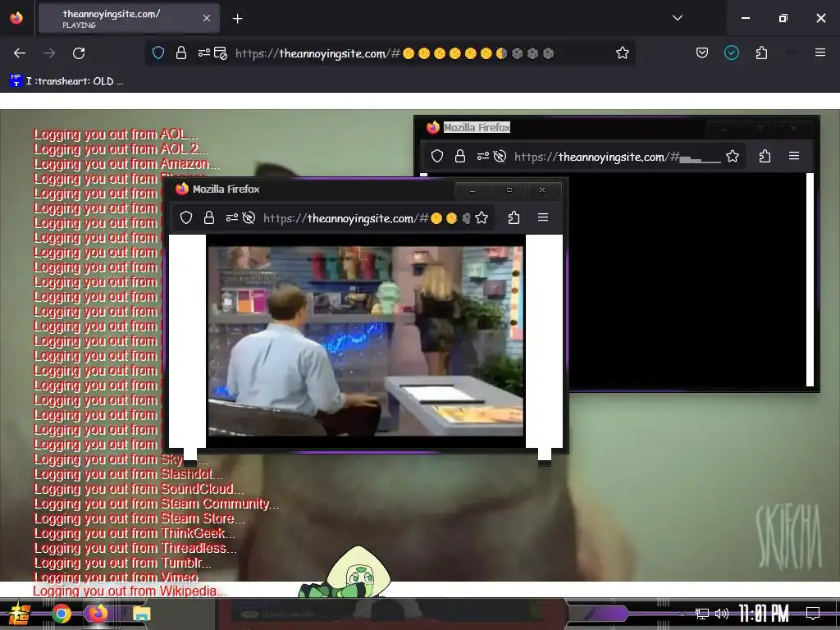Click blocked autoplay icon in front popup
This screenshot has width=840, height=630.
(x=248, y=217)
